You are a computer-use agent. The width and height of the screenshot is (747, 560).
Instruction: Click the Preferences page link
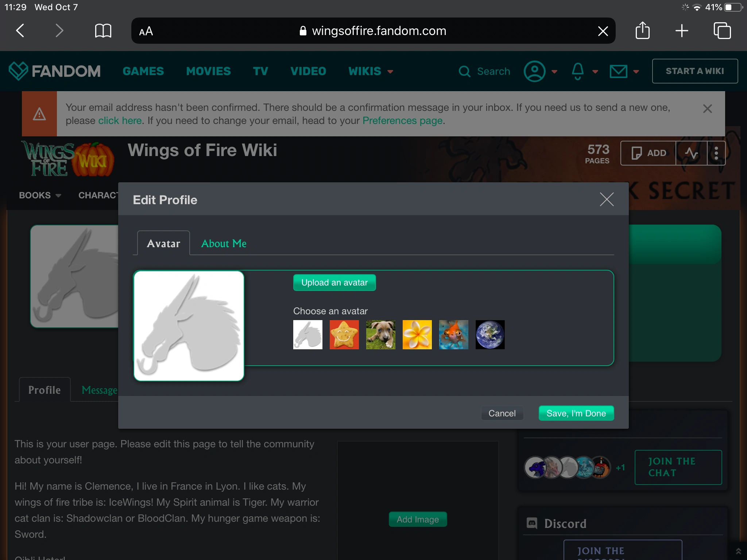pyautogui.click(x=403, y=121)
